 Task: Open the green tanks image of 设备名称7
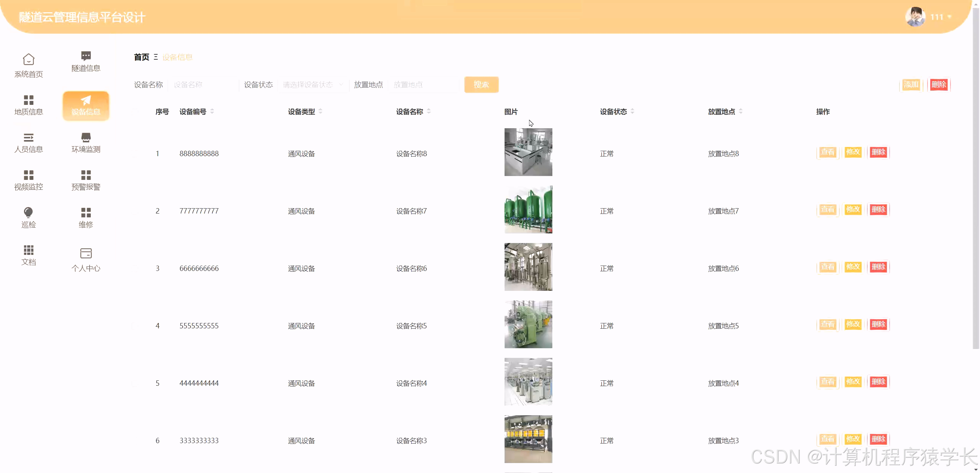528,210
